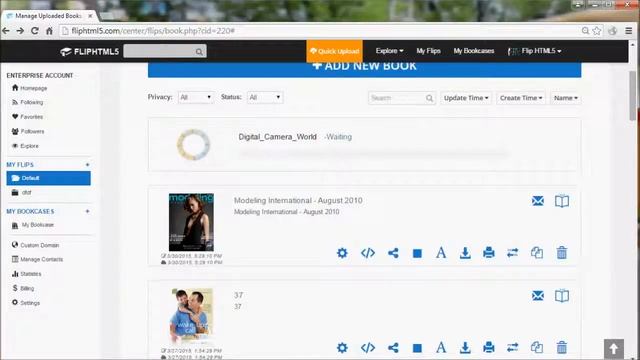Viewport: 640px width, 360px height.
Task: Sort by Update Time dropdown
Action: click(x=466, y=98)
